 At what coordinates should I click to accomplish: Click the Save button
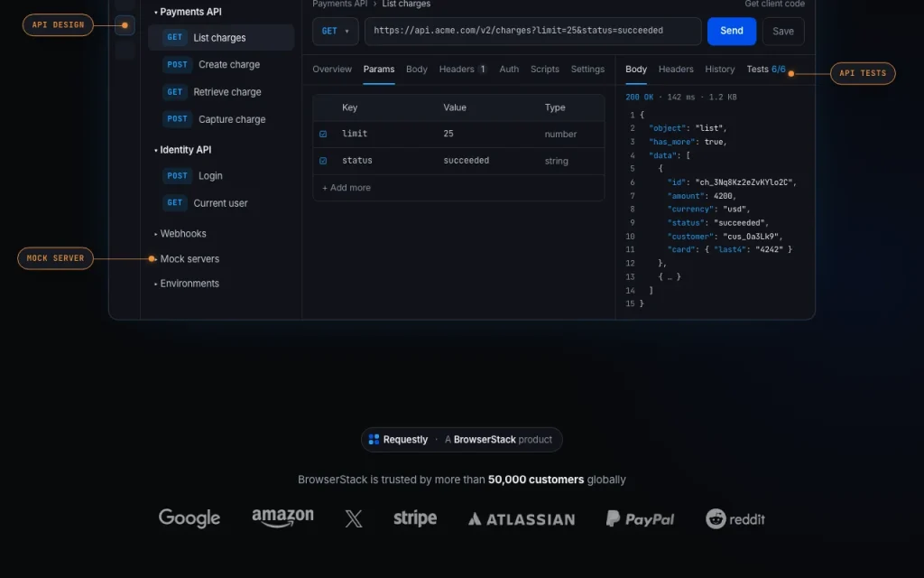coord(783,32)
